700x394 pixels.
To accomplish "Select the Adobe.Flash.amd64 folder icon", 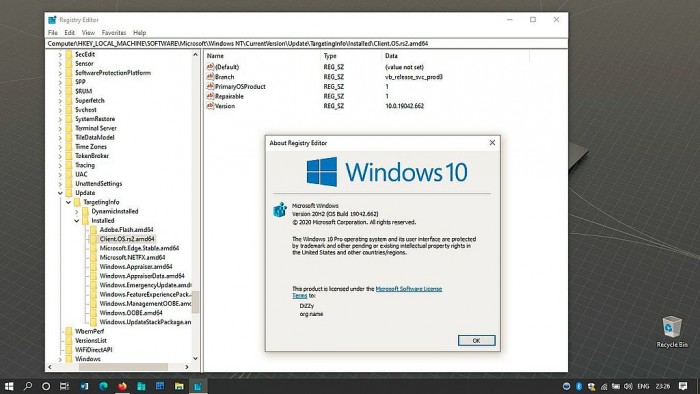I will pos(93,230).
